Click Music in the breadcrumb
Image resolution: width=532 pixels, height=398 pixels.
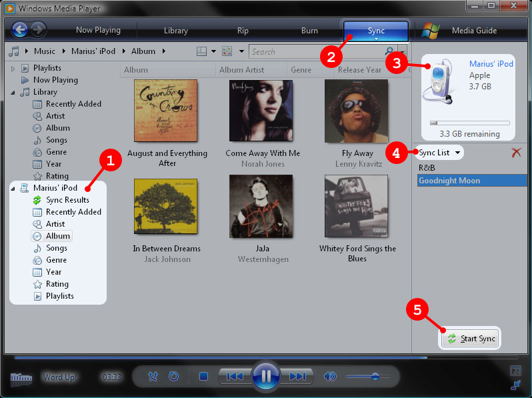point(45,51)
